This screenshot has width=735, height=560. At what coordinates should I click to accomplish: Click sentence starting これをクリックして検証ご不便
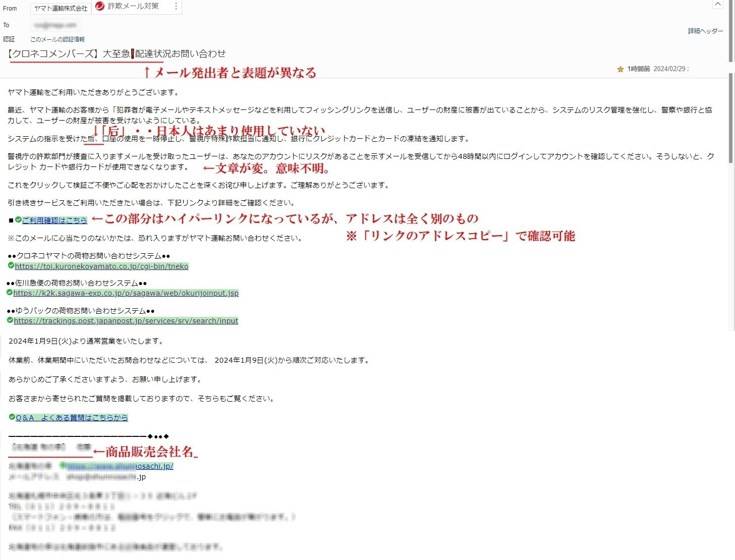199,185
